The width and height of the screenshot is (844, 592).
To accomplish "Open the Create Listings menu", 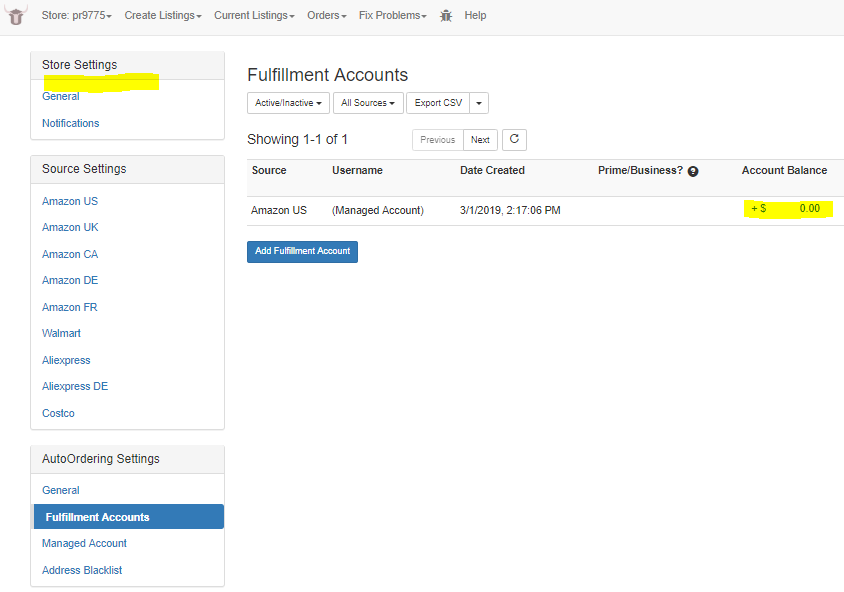I will (163, 16).
